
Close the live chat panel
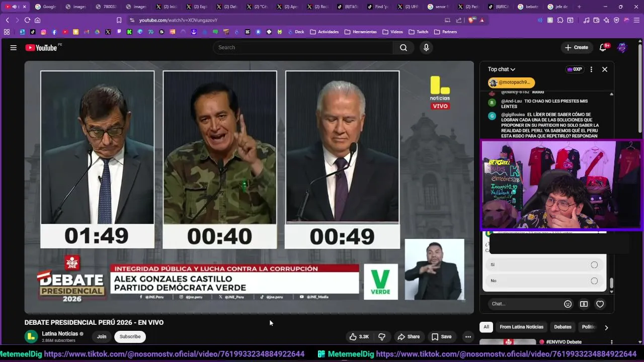pos(605,69)
